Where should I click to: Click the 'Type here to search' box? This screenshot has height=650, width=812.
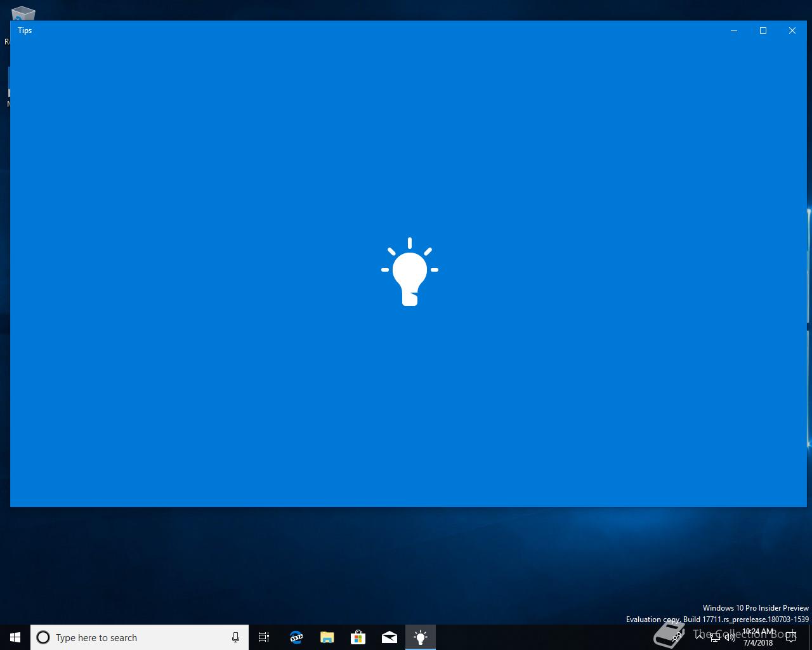point(140,637)
